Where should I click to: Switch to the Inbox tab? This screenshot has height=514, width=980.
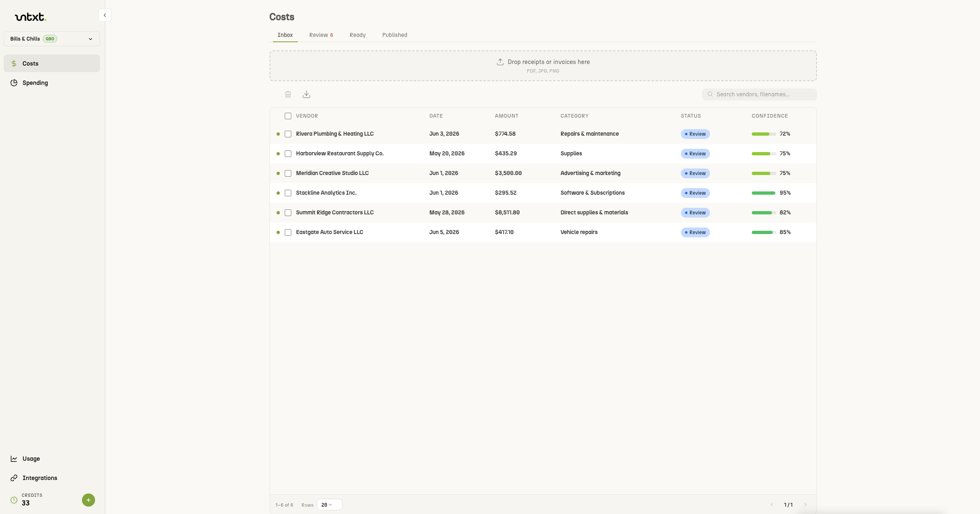[x=285, y=35]
